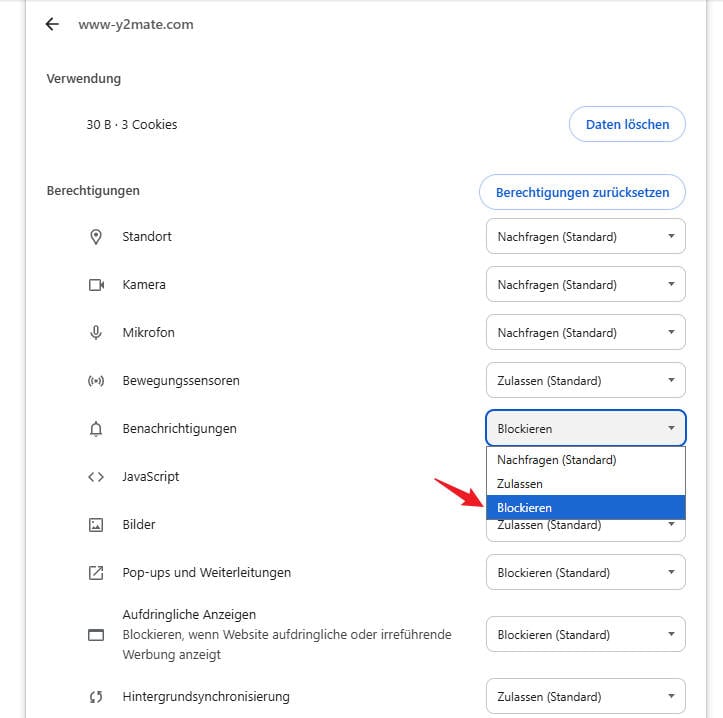Click the Standort location pin icon

click(x=96, y=237)
